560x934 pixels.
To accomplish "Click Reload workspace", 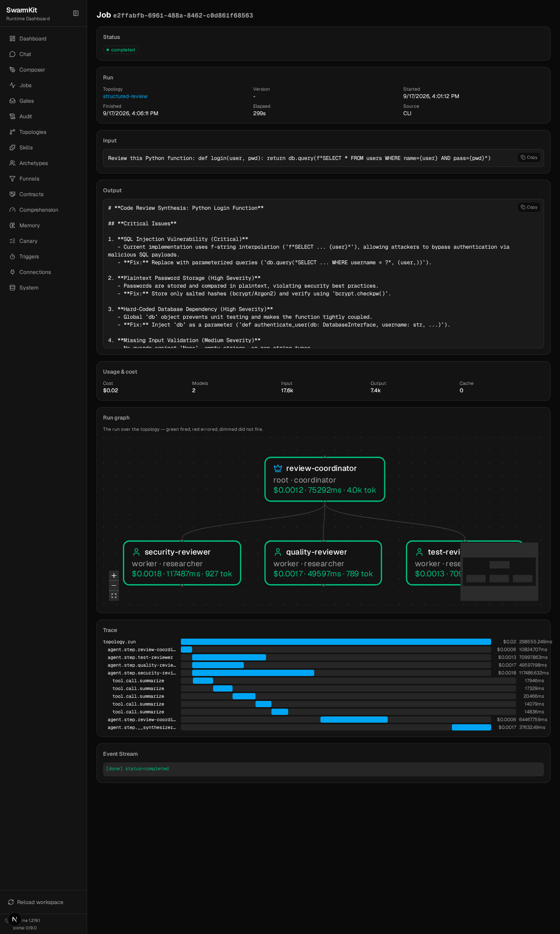I will [43, 902].
